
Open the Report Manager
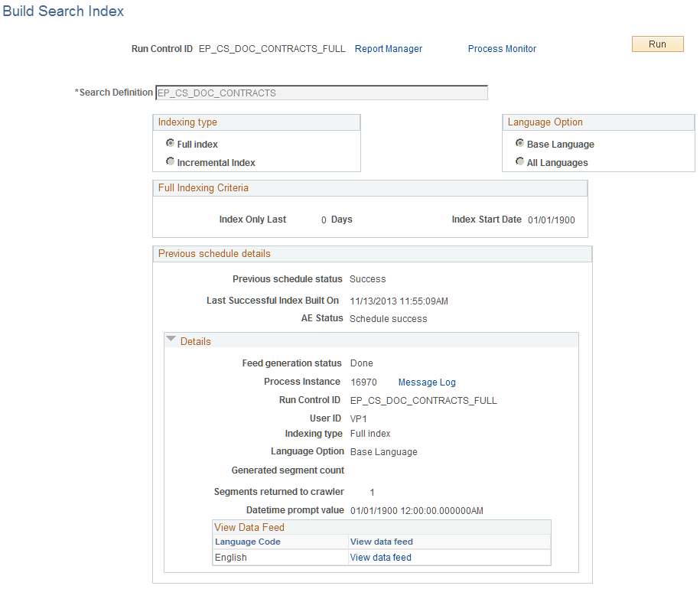click(389, 48)
